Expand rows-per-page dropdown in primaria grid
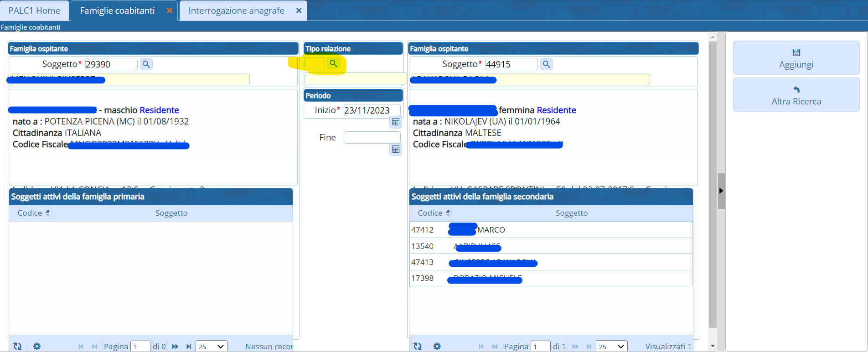 point(212,347)
